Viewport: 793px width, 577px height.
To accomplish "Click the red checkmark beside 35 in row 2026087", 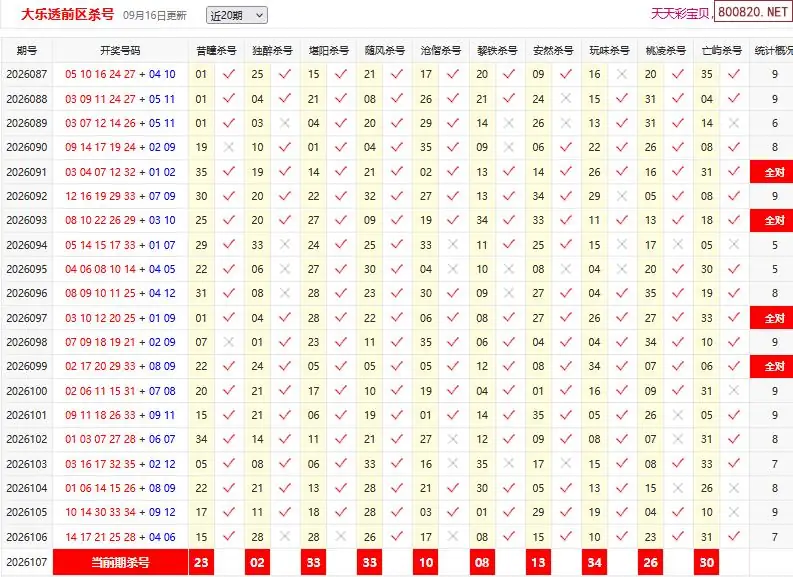I will [734, 74].
